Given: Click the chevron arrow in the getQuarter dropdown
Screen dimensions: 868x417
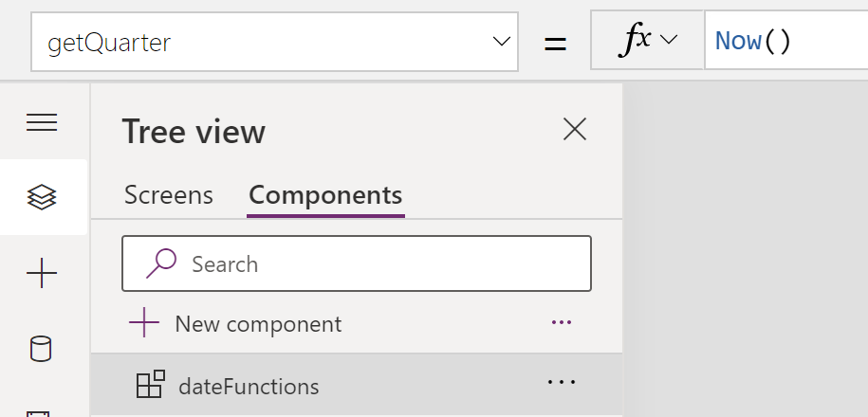Looking at the screenshot, I should 501,42.
